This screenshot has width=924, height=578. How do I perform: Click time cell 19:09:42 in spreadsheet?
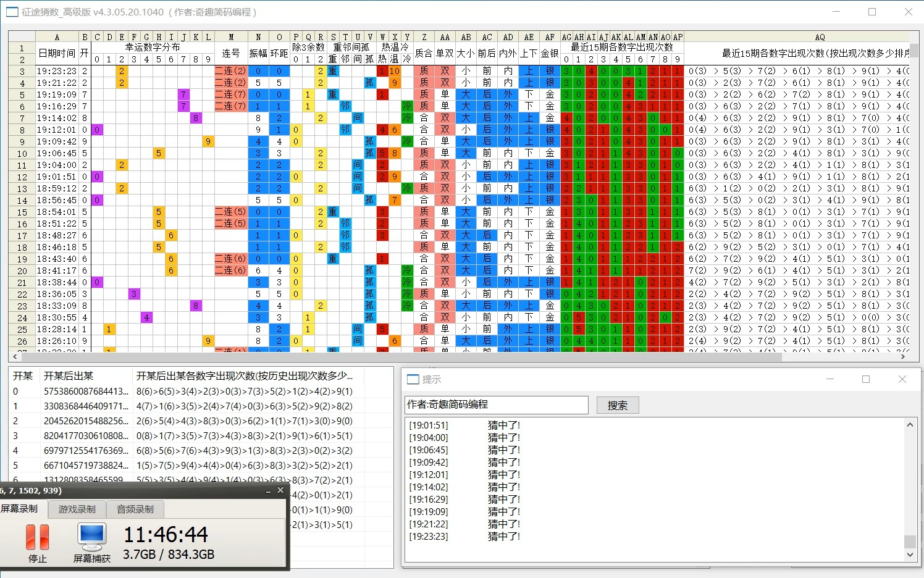(x=57, y=141)
